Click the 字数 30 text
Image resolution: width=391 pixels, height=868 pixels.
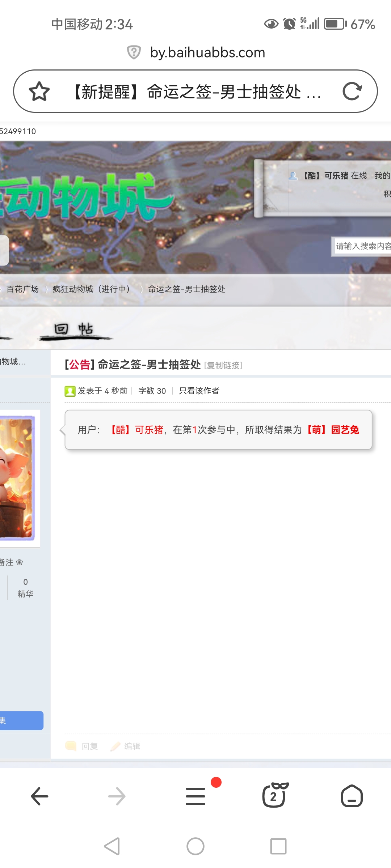click(152, 391)
